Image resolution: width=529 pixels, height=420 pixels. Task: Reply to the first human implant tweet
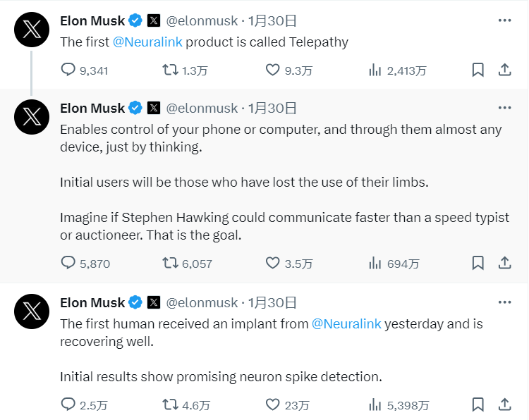68,404
